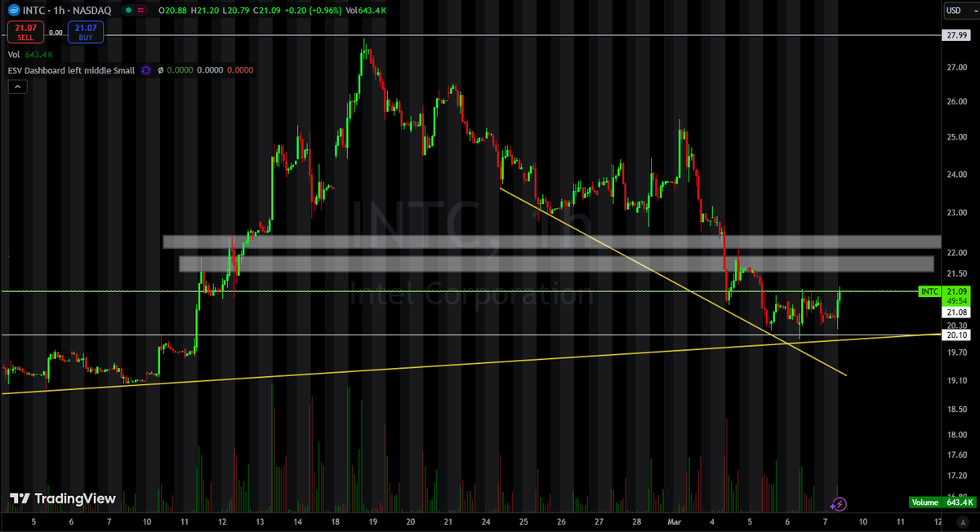Click the 26.00 price axis value
Screen dimensions: 980x532
click(957, 102)
